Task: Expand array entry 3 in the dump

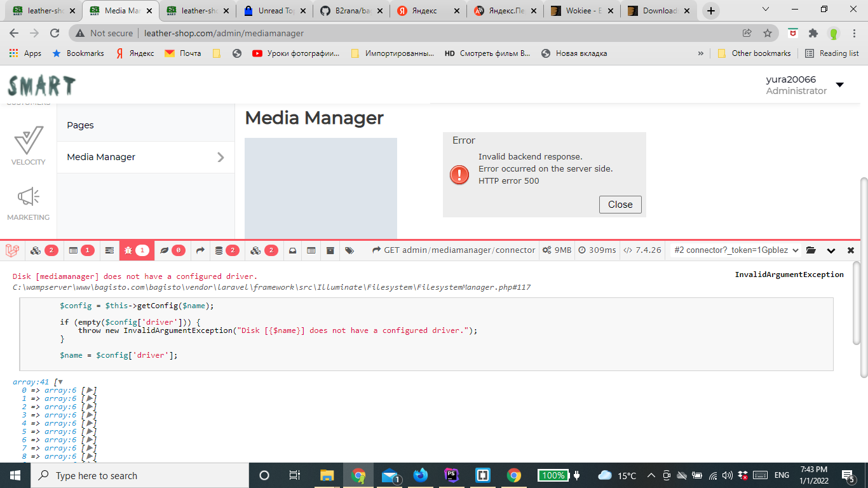Action: pyautogui.click(x=90, y=415)
